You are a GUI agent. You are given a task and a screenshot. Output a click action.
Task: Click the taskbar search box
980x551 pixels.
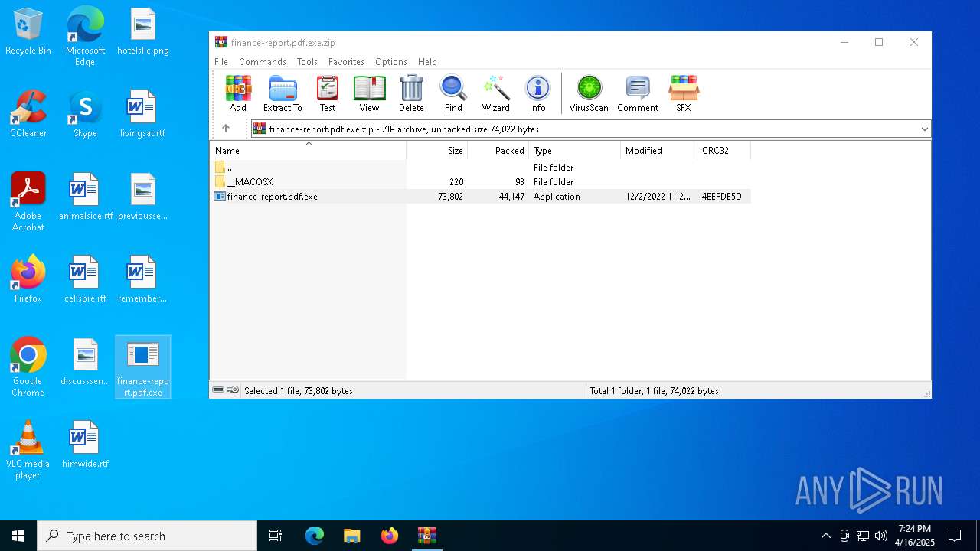click(147, 536)
